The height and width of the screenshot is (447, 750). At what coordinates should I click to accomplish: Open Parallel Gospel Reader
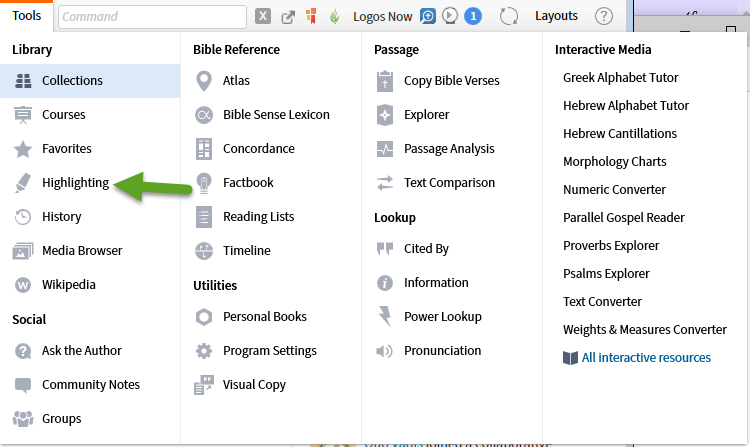point(624,218)
